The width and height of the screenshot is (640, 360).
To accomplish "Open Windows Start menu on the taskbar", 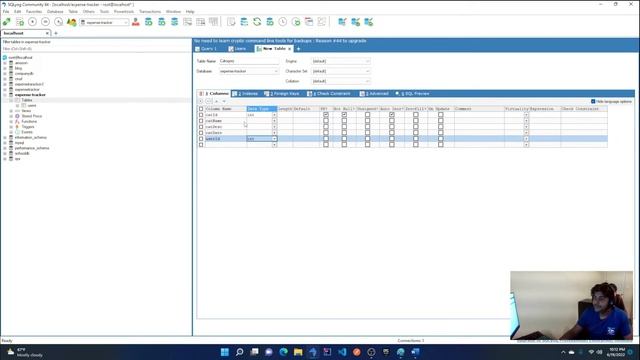I will pos(224,352).
